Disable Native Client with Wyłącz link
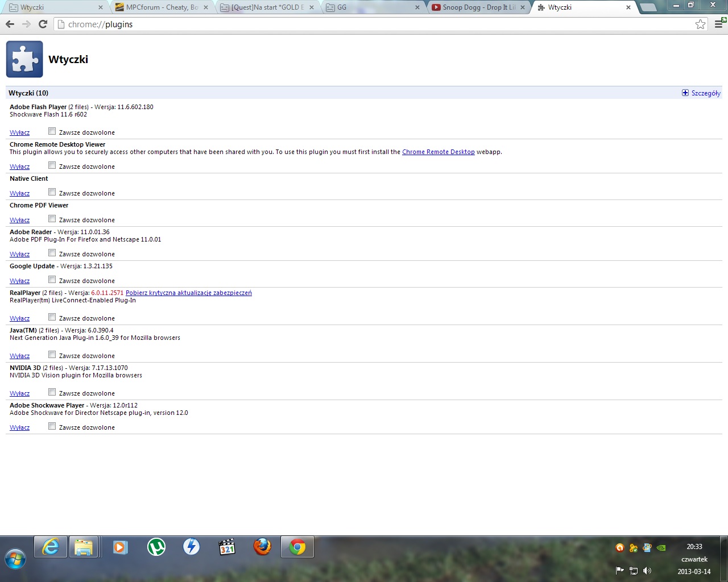Viewport: 728px width, 582px height. click(19, 193)
